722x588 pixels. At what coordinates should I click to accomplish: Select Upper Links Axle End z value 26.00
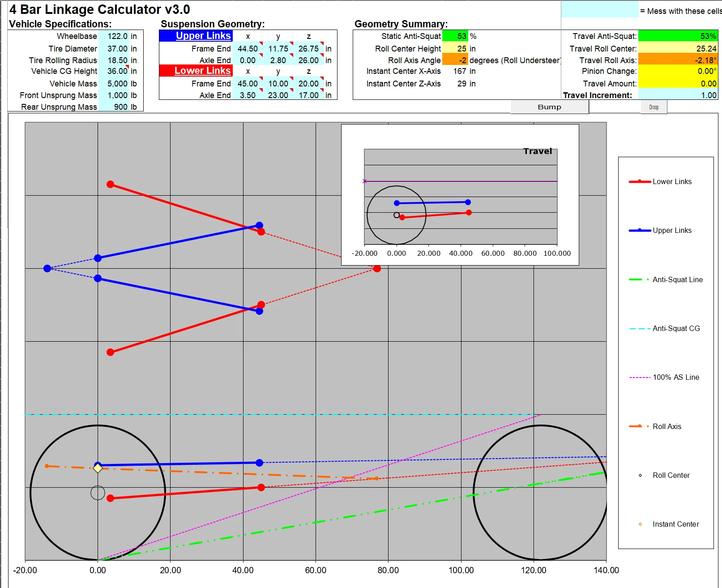(308, 60)
